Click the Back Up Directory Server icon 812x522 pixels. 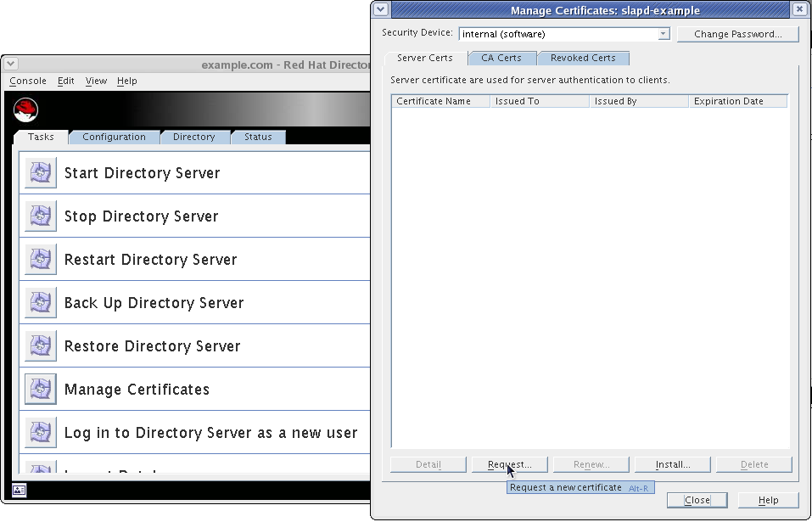(x=41, y=303)
